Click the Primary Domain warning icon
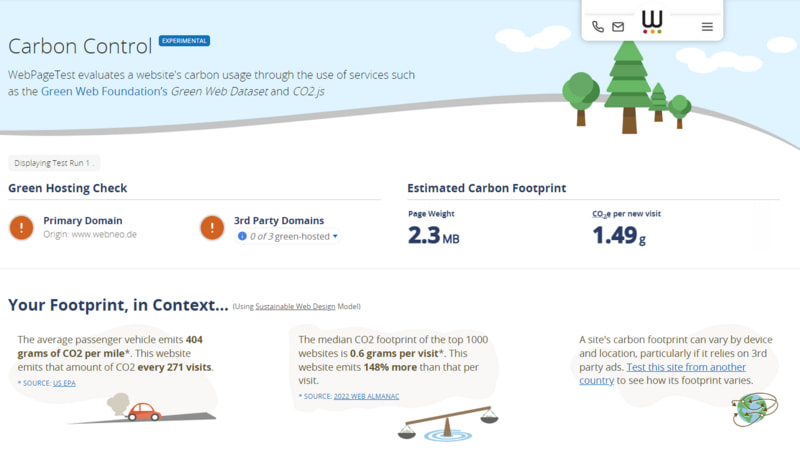This screenshot has height=450, width=800. pos(21,228)
